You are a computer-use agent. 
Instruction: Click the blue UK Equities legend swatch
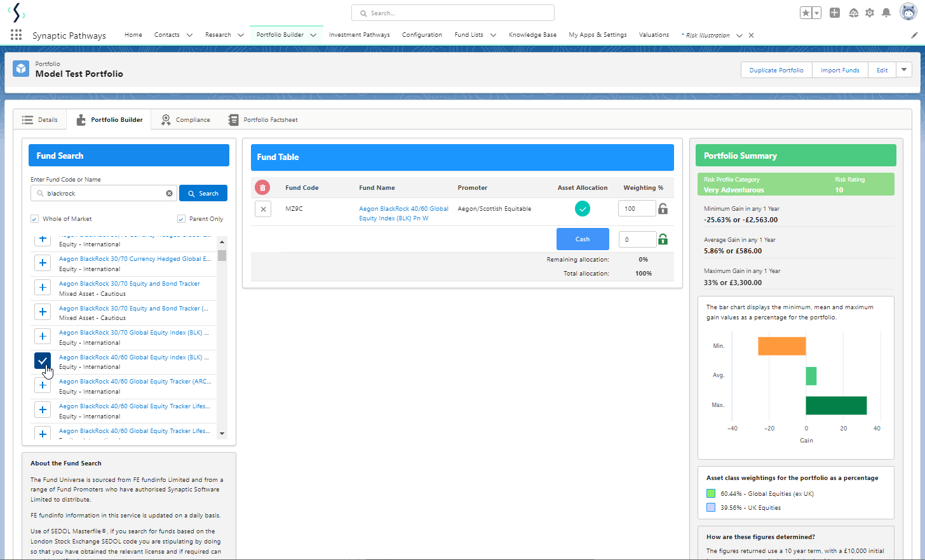pos(711,507)
